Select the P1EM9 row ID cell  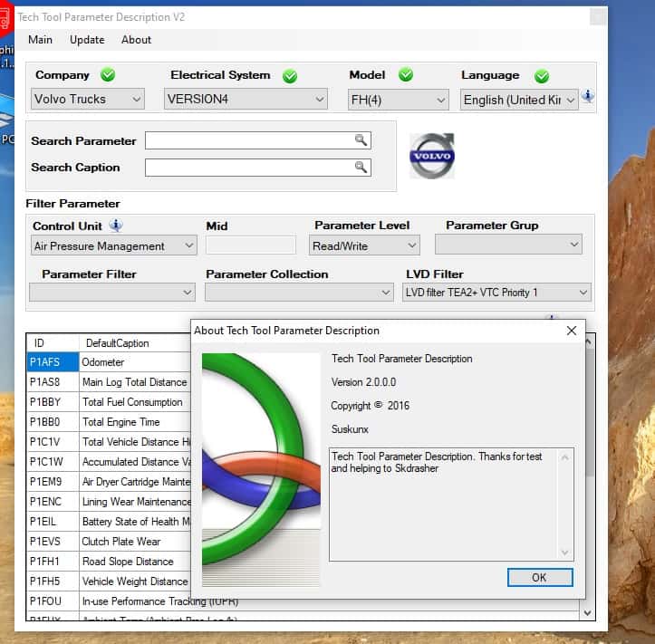click(x=53, y=482)
